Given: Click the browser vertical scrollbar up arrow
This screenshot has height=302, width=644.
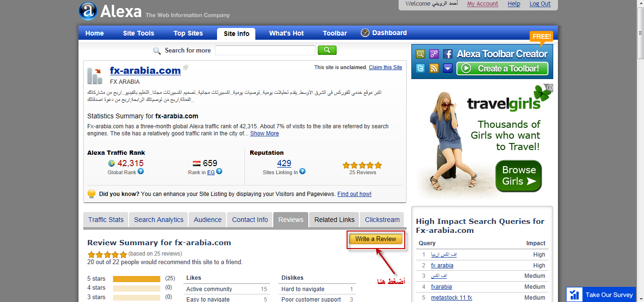Looking at the screenshot, I should point(640,4).
